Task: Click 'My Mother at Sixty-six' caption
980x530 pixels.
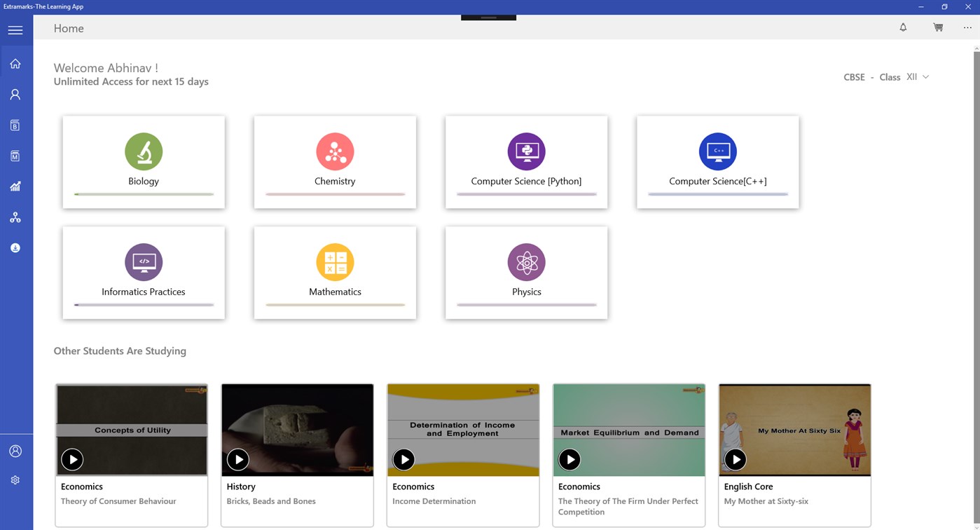Action: pos(766,501)
